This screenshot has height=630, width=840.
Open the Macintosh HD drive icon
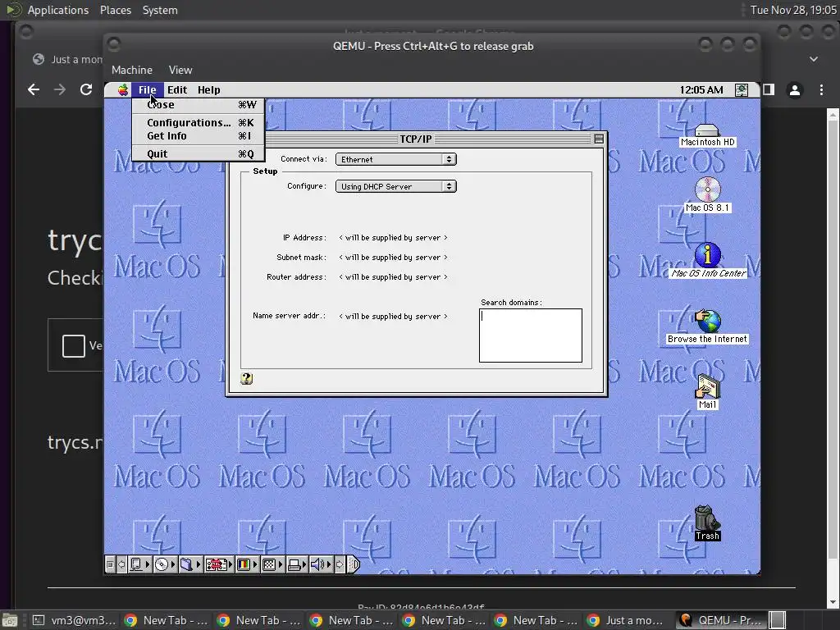point(707,135)
